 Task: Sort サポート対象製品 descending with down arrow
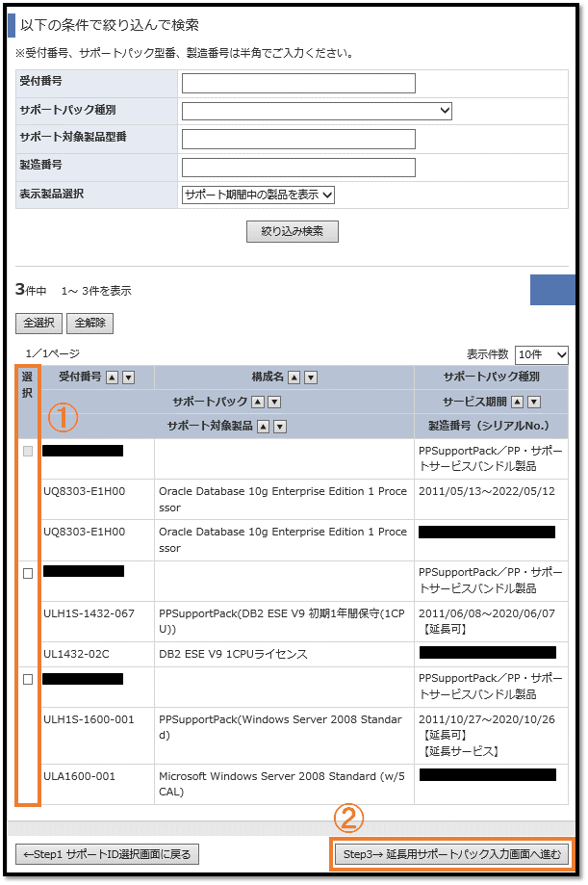click(x=280, y=427)
